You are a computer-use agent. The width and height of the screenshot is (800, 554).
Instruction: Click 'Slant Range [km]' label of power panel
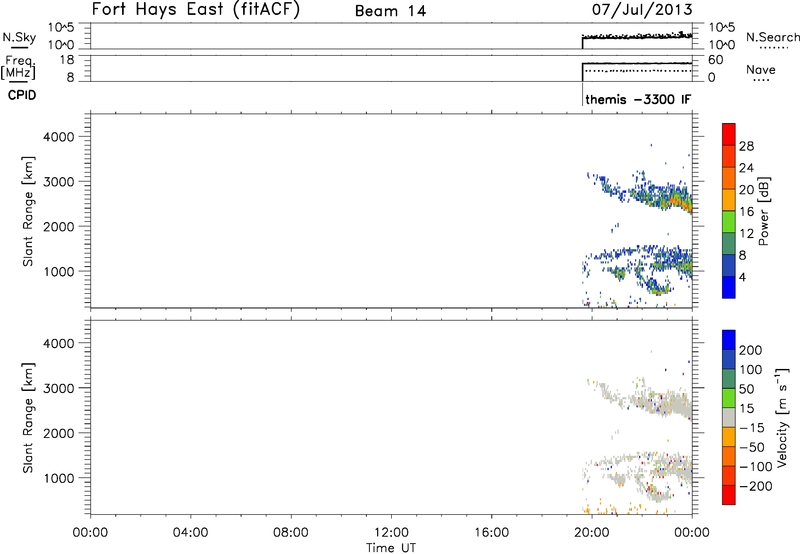tap(28, 211)
